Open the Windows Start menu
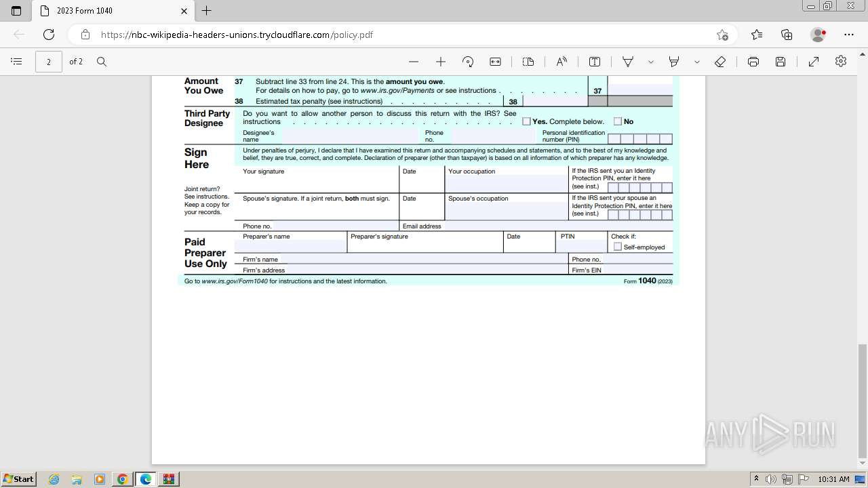 19,479
